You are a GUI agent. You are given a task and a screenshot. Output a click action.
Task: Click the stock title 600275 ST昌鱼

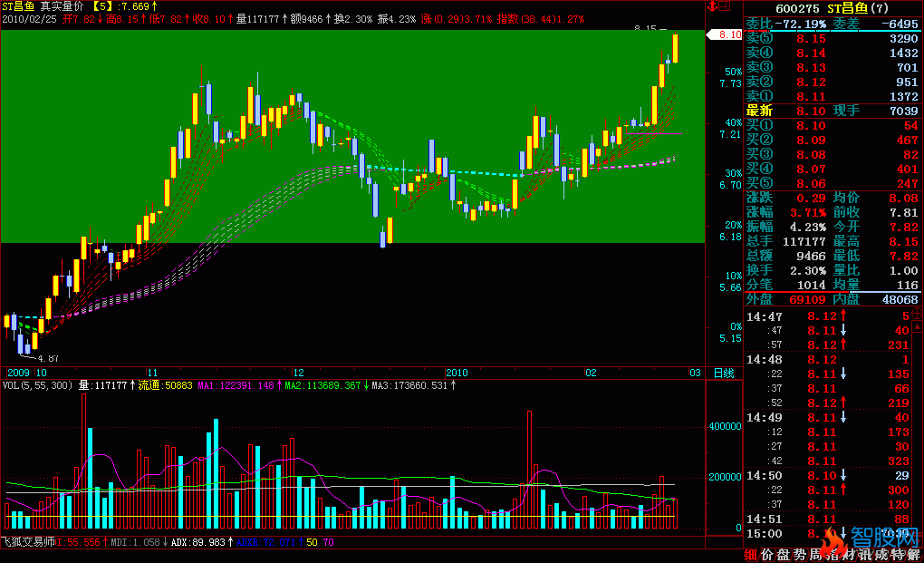tap(833, 7)
